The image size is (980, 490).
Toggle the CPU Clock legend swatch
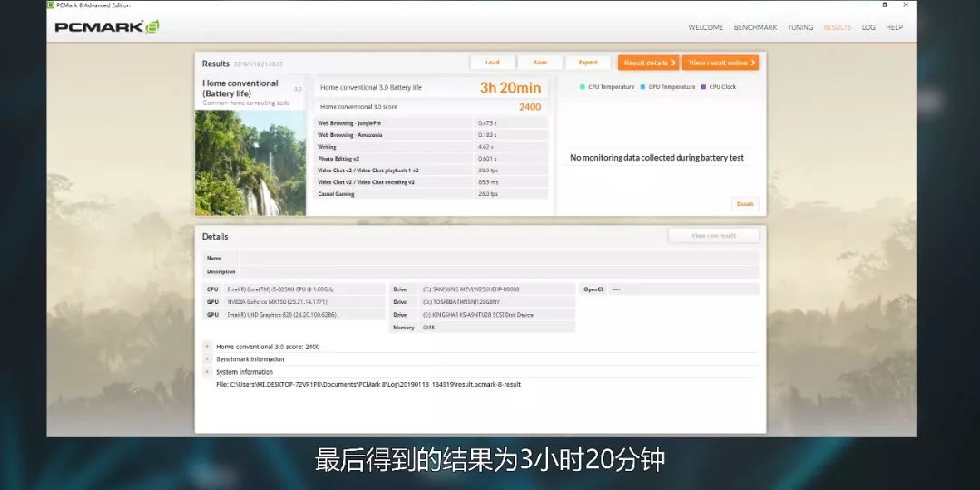(703, 87)
